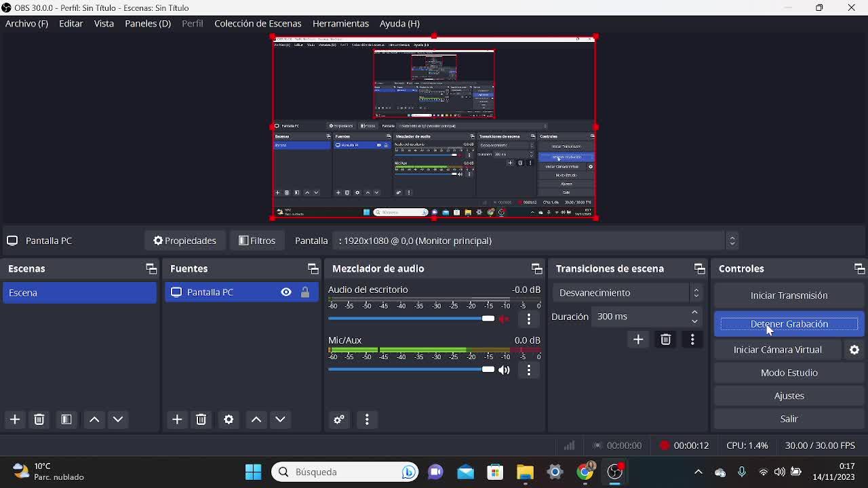This screenshot has height=488, width=868.
Task: Open the Herramientas menu
Action: pyautogui.click(x=340, y=23)
